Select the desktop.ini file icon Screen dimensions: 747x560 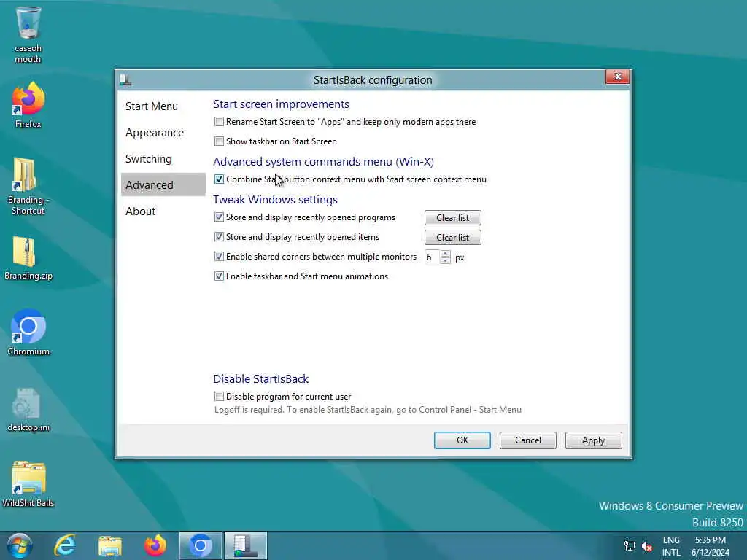click(28, 410)
